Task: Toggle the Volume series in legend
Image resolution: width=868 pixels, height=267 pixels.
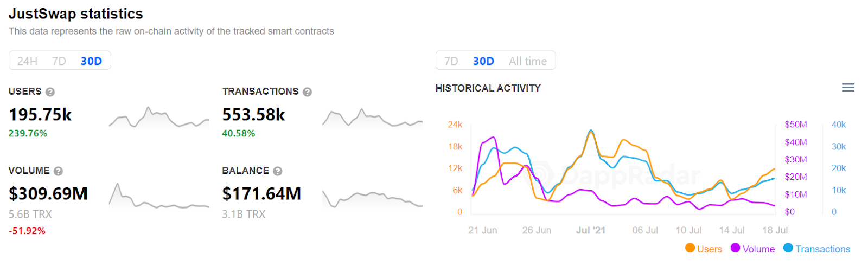Action: point(758,249)
